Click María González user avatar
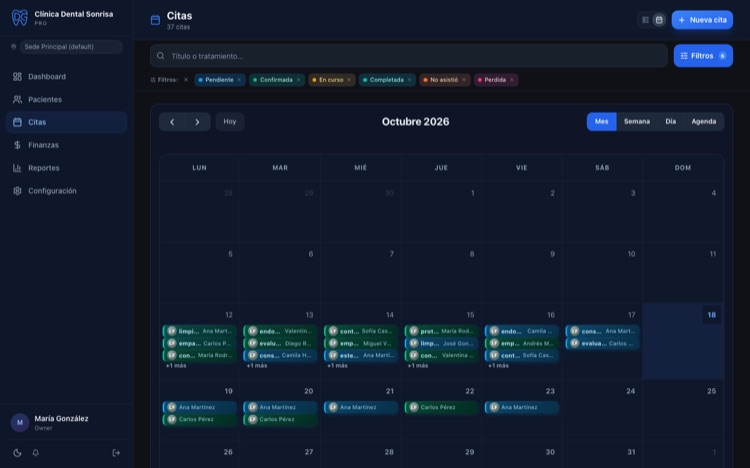750x468 pixels. pyautogui.click(x=20, y=423)
